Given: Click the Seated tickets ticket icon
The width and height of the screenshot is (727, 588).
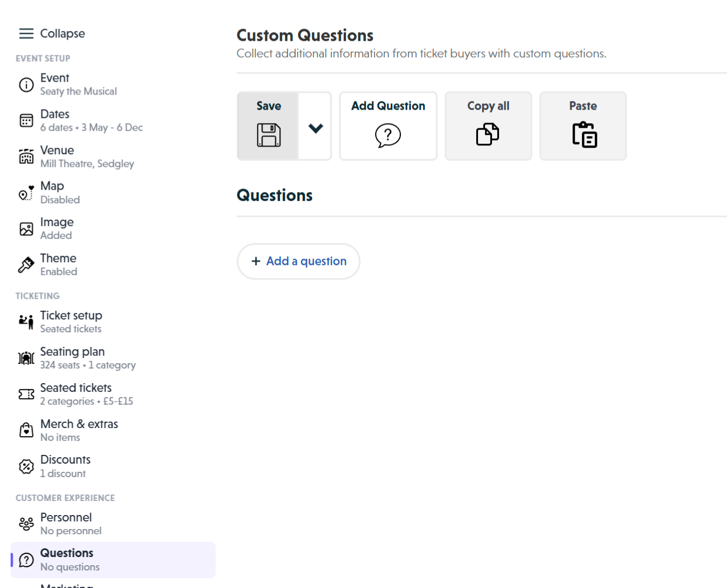Looking at the screenshot, I should (26, 394).
